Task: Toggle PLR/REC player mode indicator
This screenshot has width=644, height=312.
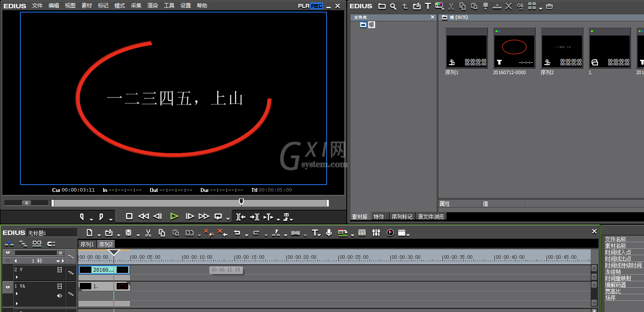Action: (x=310, y=6)
